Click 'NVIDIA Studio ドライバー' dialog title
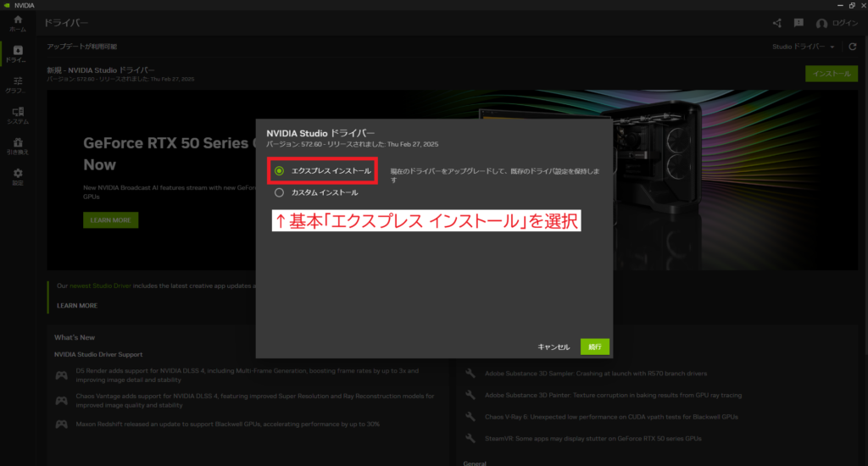 [320, 133]
